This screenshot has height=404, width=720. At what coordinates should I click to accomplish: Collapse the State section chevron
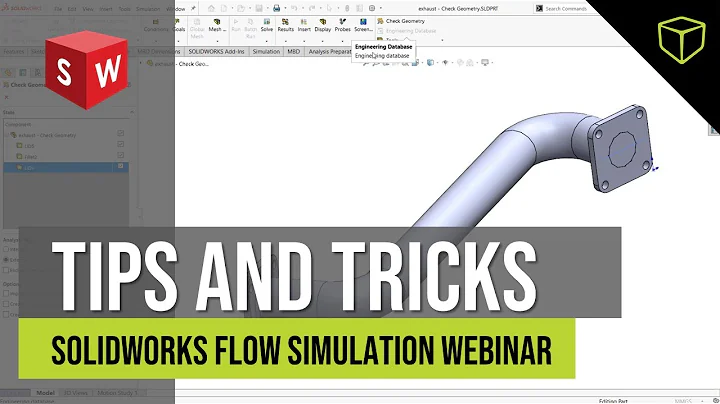click(x=132, y=112)
